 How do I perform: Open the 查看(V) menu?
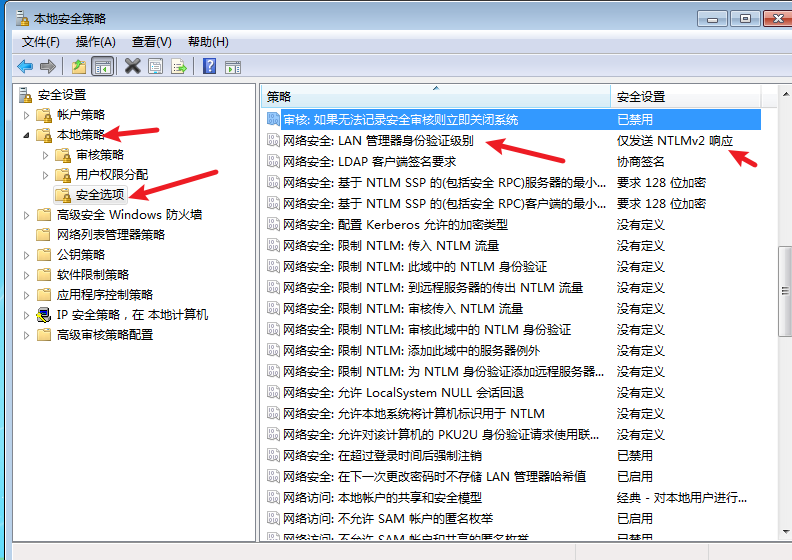151,42
